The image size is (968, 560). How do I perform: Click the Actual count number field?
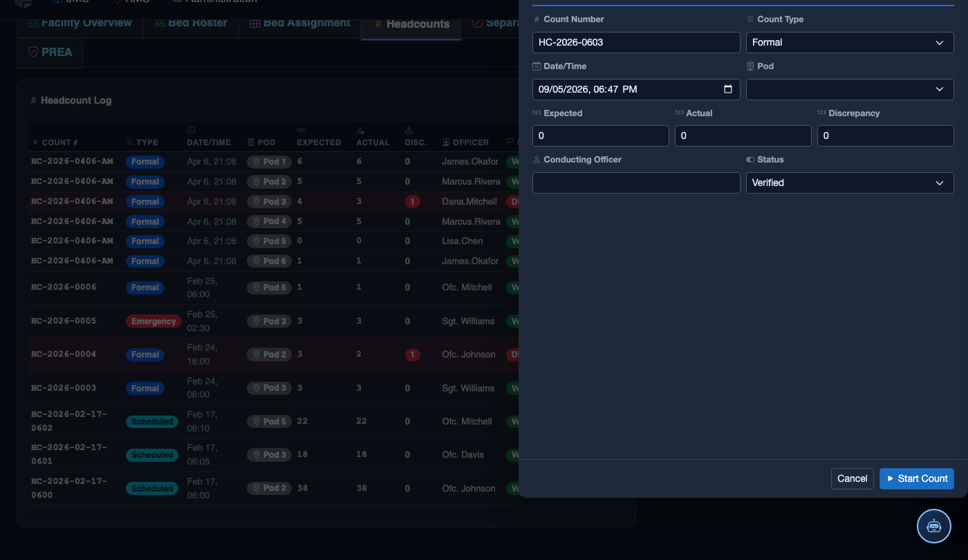click(743, 136)
